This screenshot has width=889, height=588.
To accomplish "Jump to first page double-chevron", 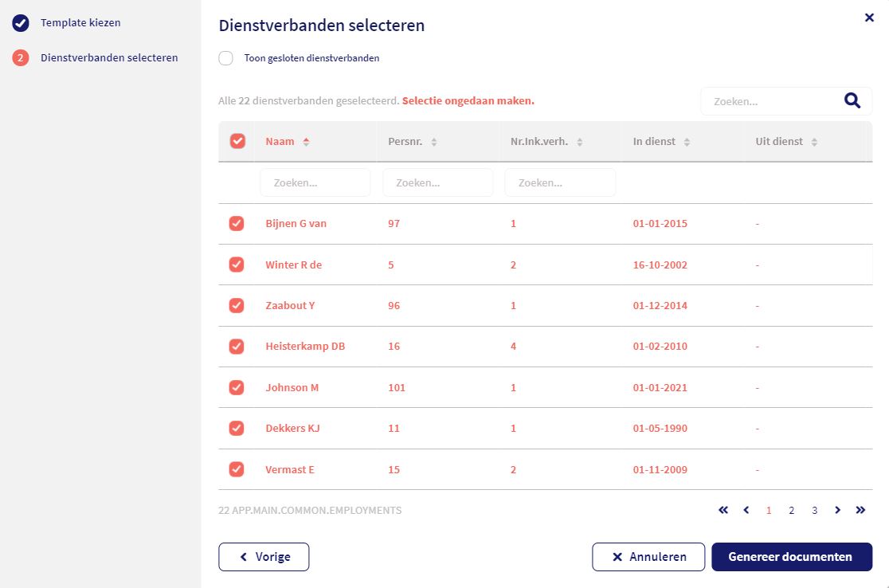I will pyautogui.click(x=723, y=510).
